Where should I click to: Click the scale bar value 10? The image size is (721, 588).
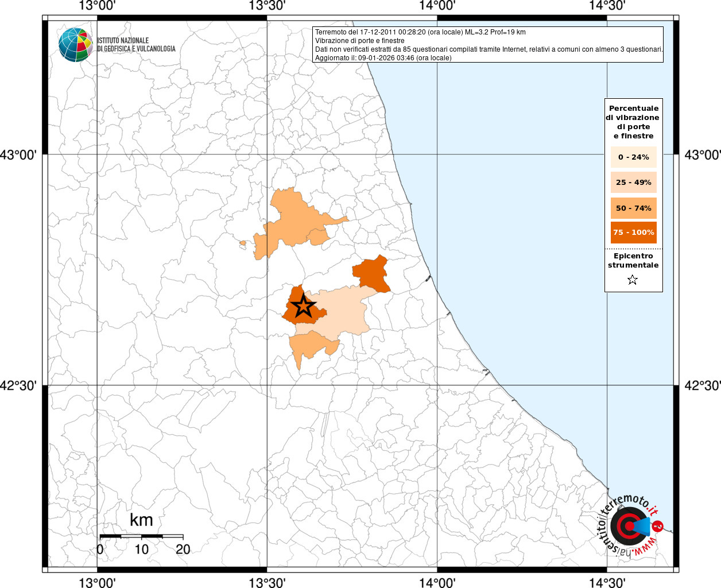(142, 549)
